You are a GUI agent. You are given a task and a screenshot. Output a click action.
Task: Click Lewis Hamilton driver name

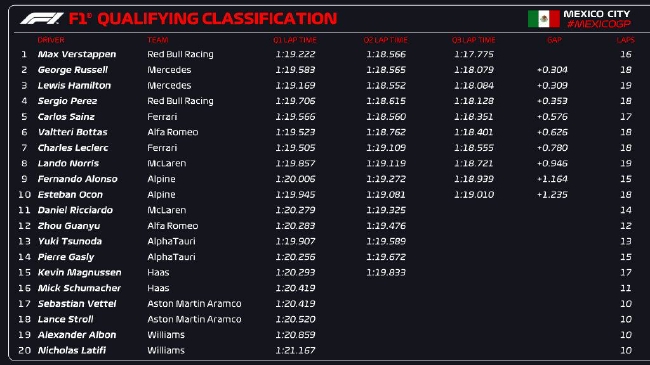[74, 85]
